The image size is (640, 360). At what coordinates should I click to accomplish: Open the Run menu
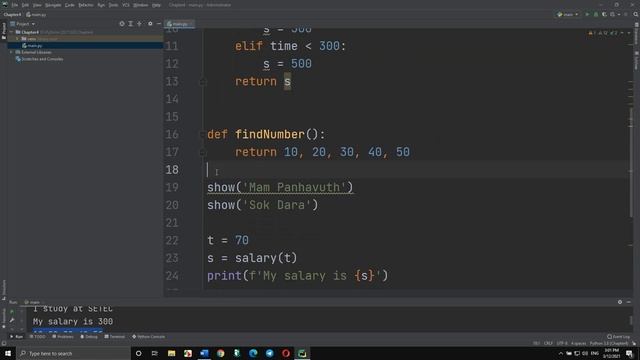[101, 5]
